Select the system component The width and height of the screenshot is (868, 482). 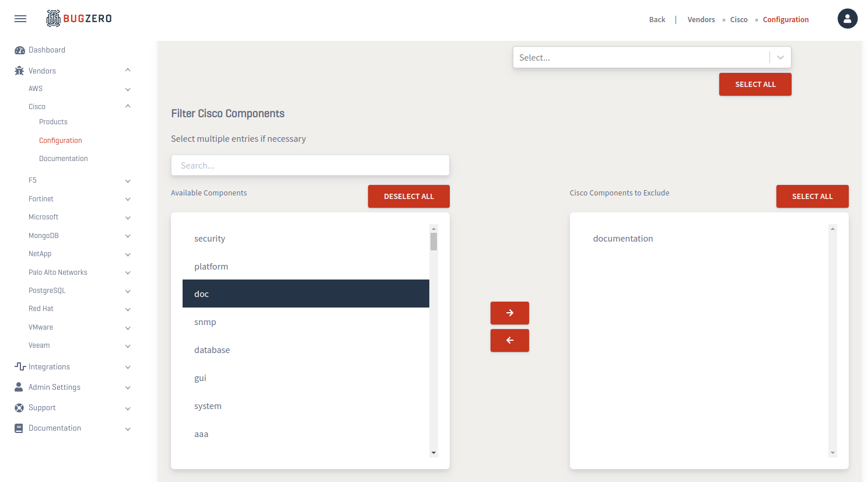click(x=306, y=406)
